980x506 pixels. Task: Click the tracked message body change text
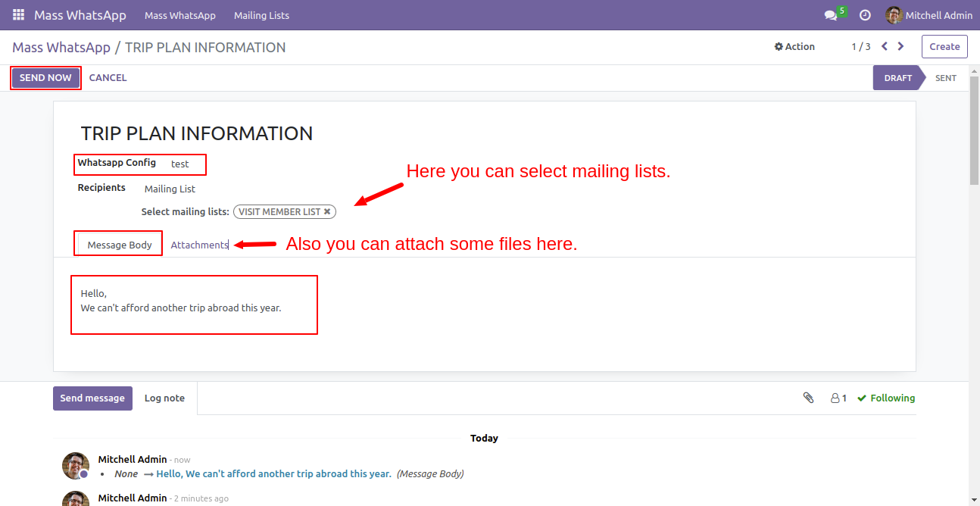(273, 474)
